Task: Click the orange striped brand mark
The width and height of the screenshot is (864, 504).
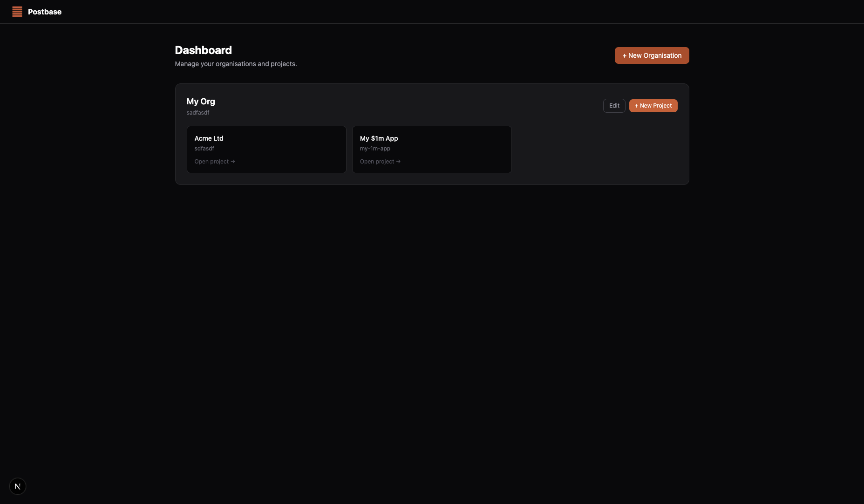Action: [x=17, y=12]
